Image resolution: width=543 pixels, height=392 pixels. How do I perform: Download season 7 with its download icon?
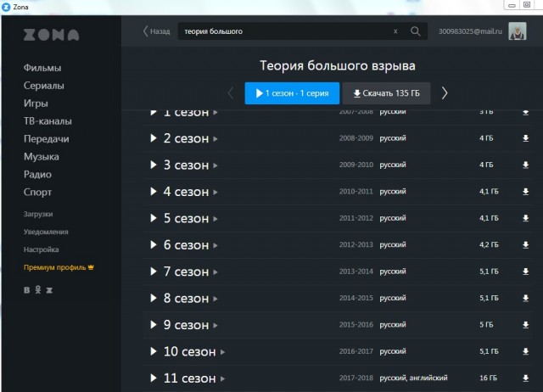point(525,272)
